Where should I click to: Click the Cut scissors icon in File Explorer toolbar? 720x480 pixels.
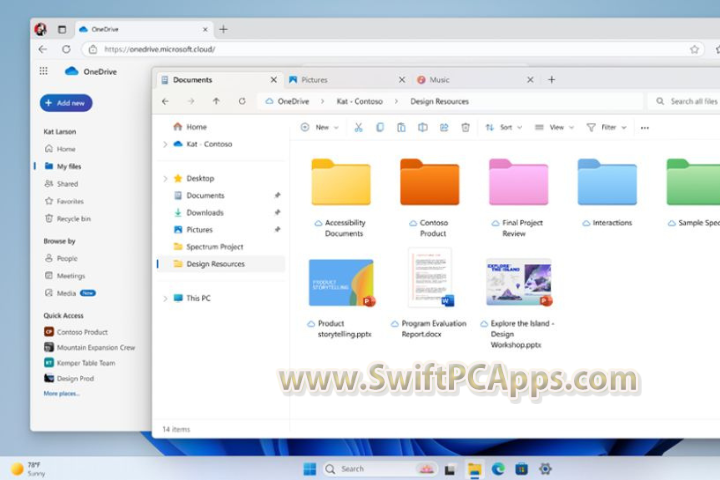pyautogui.click(x=359, y=128)
